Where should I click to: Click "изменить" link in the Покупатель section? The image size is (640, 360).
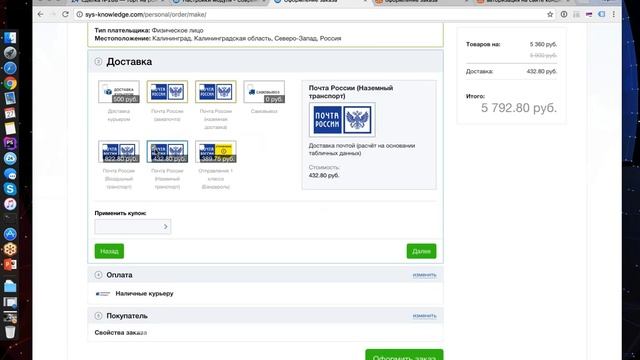(424, 316)
